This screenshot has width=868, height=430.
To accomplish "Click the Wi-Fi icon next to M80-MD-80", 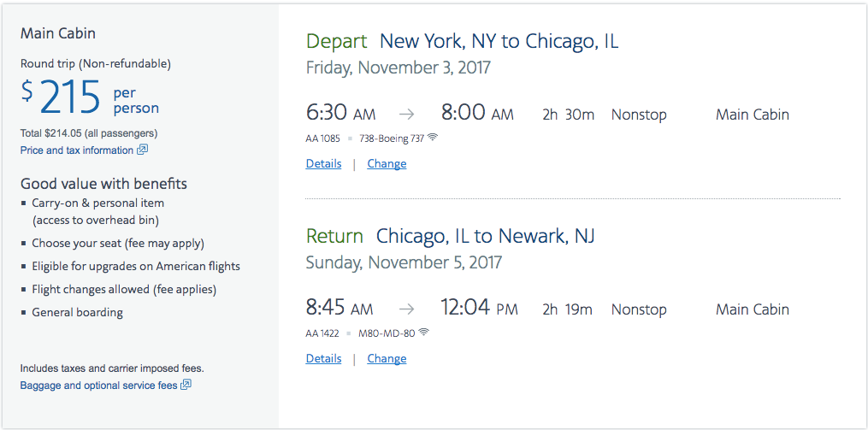I will tap(423, 333).
